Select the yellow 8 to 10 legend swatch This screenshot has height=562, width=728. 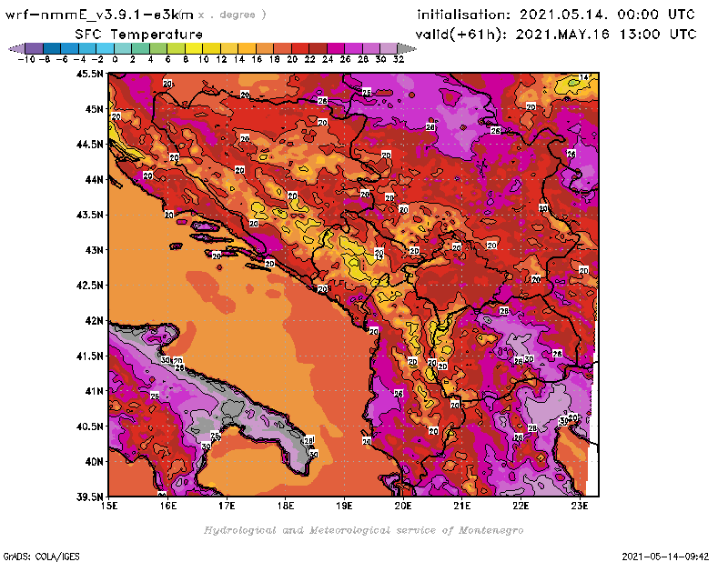(194, 48)
